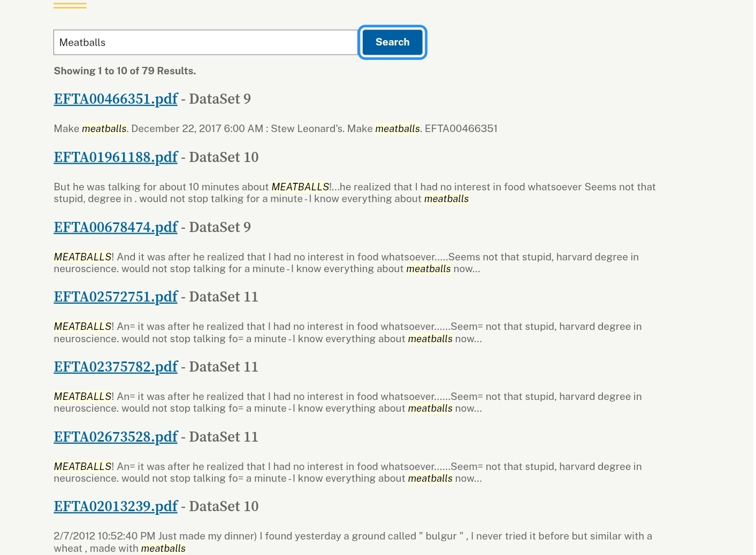The height and width of the screenshot is (555, 756).
Task: Open the EFTA00466351.pdf result link
Action: point(116,99)
